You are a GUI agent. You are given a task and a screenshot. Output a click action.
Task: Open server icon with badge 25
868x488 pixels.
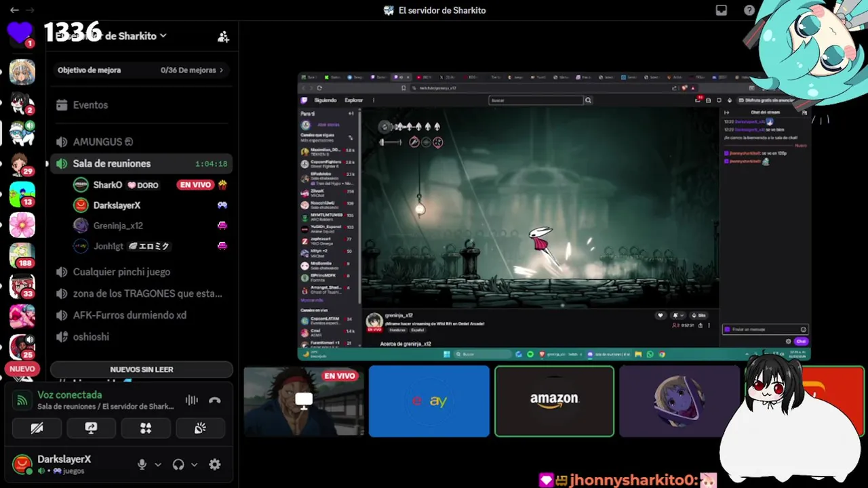point(22,347)
